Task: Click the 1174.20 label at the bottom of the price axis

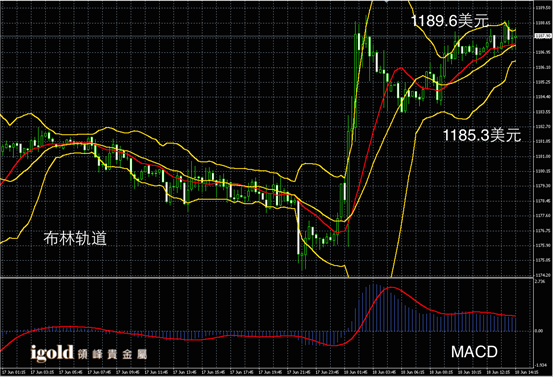Action: click(x=543, y=275)
